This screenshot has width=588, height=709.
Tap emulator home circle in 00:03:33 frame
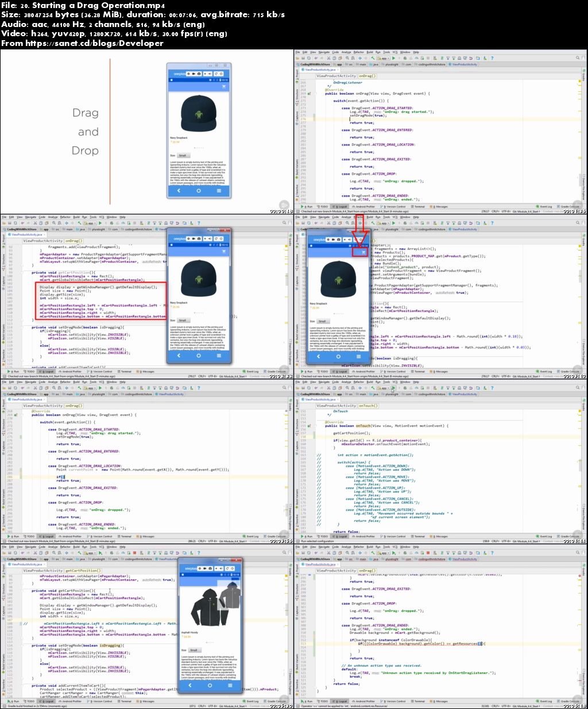199,356
